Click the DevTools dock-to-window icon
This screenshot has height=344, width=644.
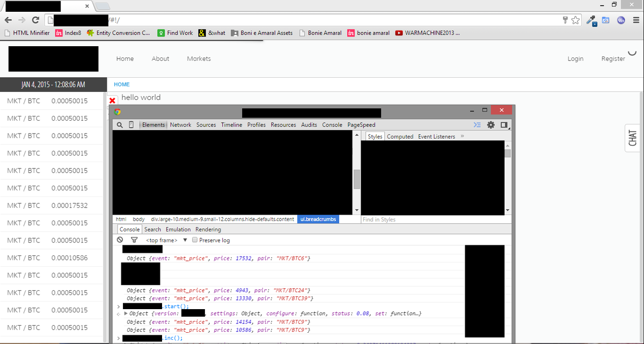[504, 125]
